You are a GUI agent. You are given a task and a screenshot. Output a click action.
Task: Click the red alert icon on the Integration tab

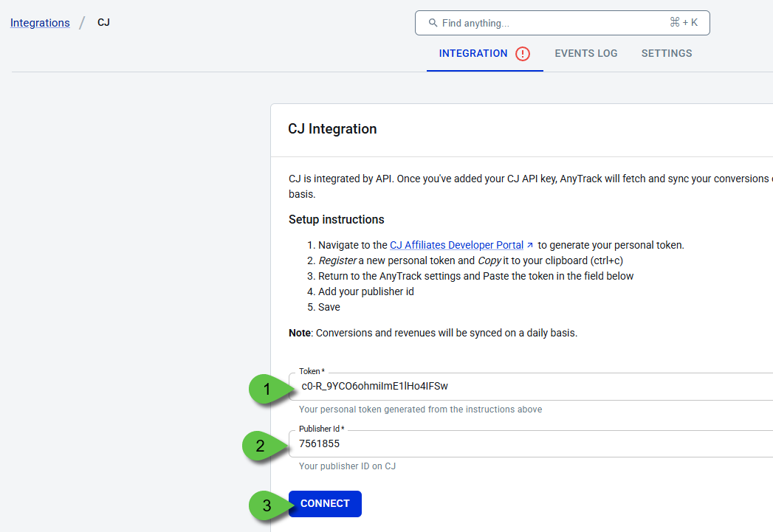click(523, 53)
